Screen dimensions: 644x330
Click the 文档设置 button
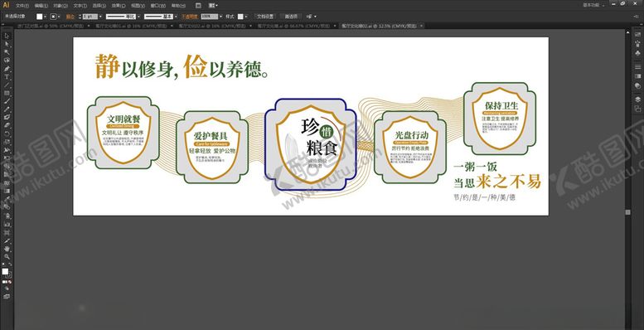[265, 17]
